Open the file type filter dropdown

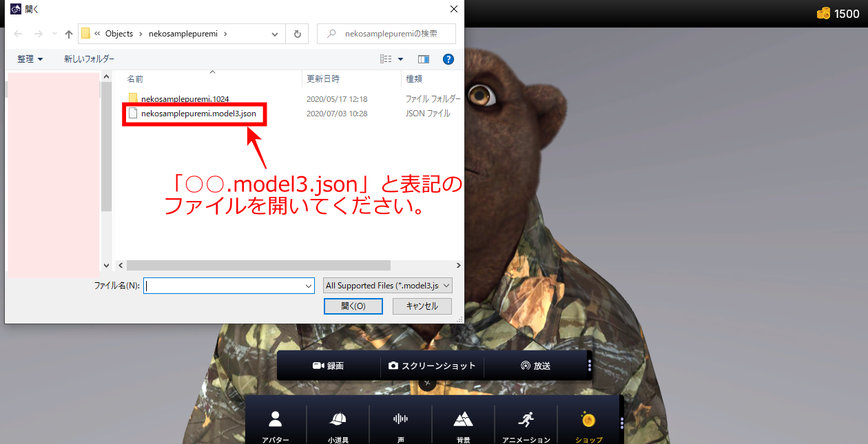388,285
